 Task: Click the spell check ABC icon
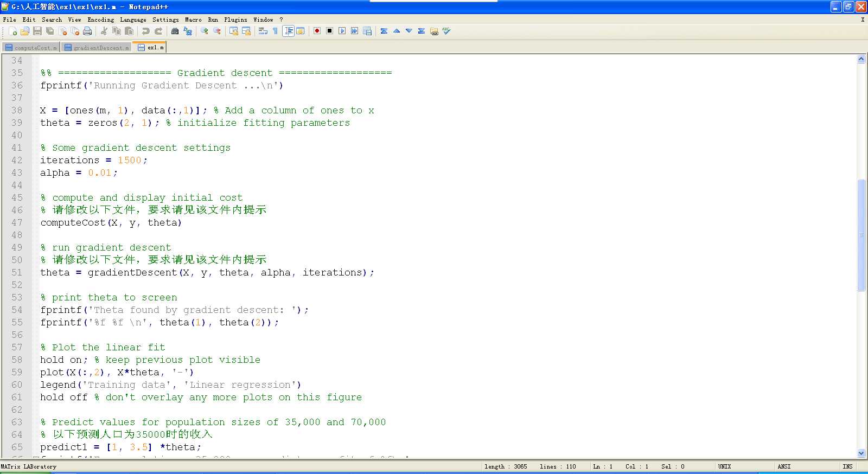point(446,31)
